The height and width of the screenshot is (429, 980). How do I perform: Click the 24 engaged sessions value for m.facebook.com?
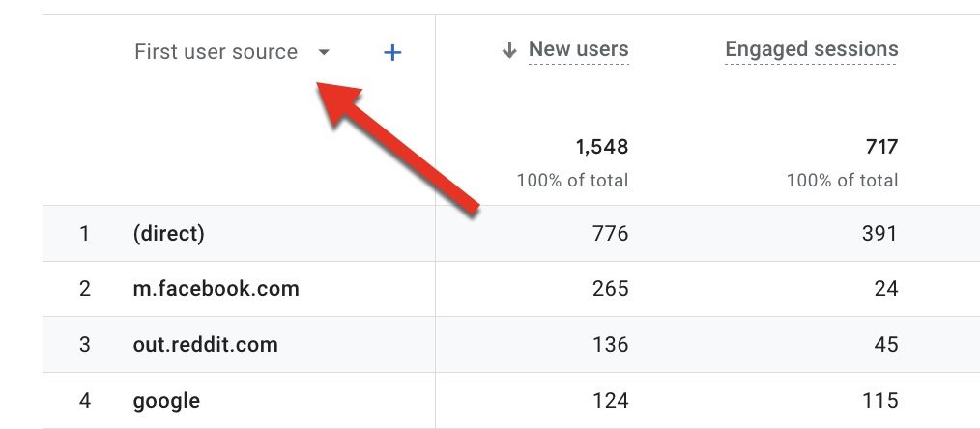pos(886,288)
